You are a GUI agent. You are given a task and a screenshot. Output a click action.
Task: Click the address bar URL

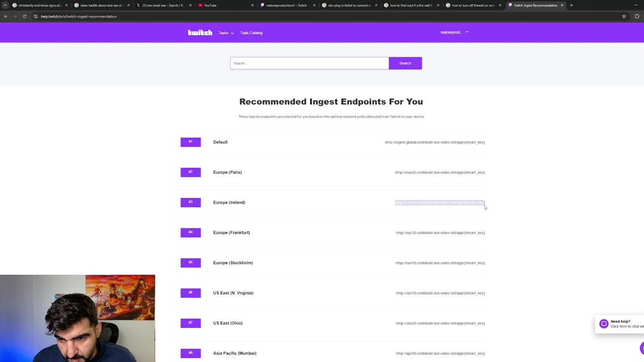coord(78,16)
